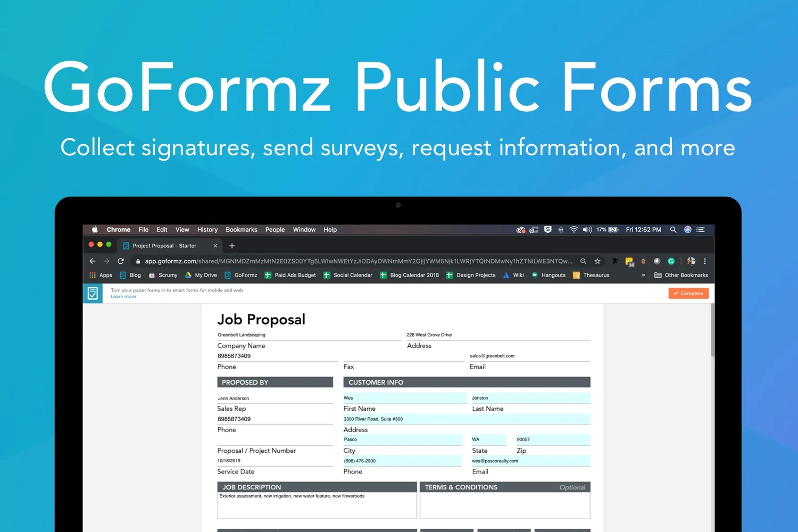Open the yellow extension with 36 badge
Screen dimensions: 798x532
[x=629, y=262]
